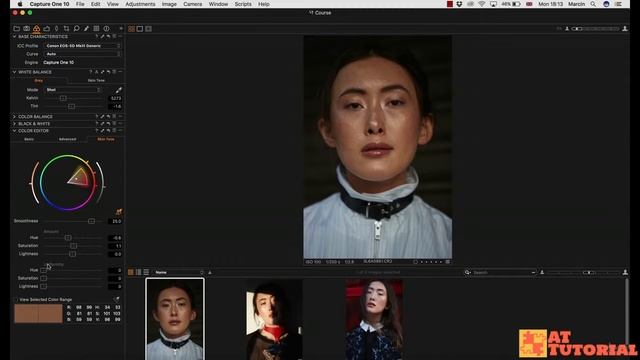Expand the Black & White panel
This screenshot has height=360, width=640.
pos(14,123)
